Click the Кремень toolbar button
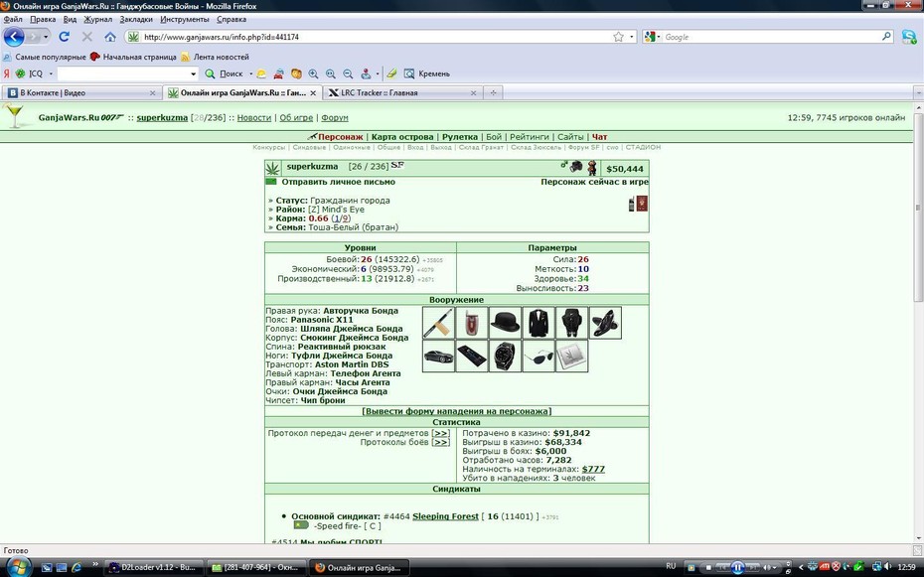This screenshot has height=577, width=924. [x=426, y=73]
